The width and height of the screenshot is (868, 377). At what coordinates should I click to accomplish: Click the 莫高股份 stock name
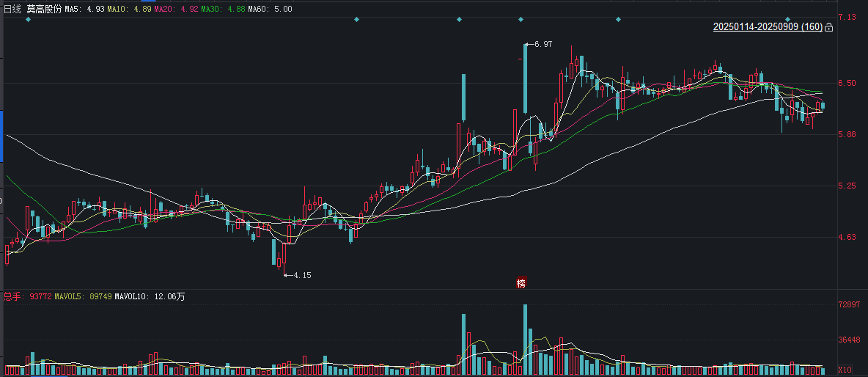pyautogui.click(x=44, y=9)
